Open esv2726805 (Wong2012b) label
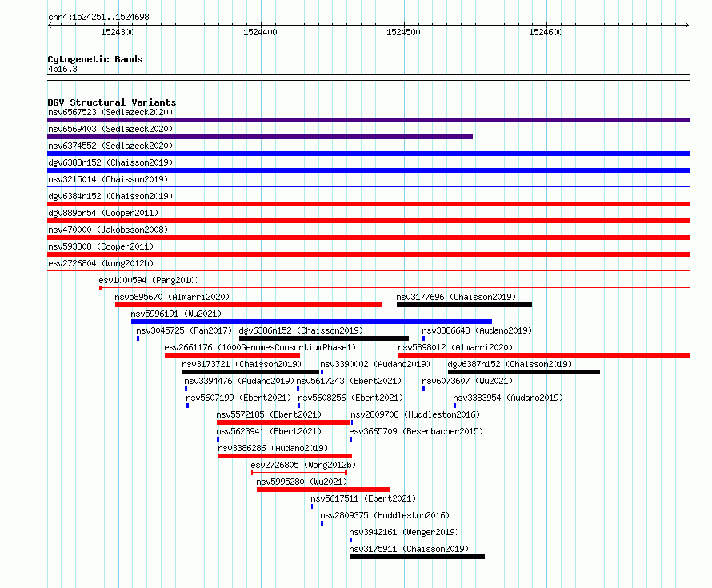Screen dimensions: 712x588 [x=303, y=465]
